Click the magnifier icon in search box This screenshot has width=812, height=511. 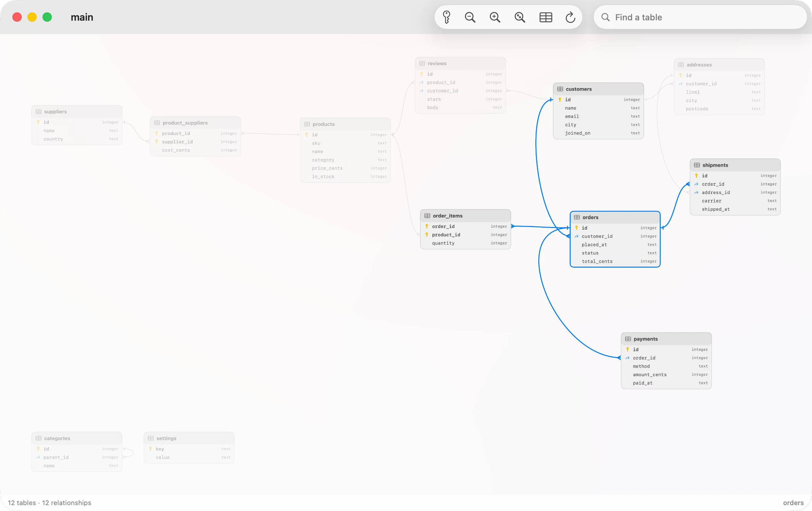(606, 17)
